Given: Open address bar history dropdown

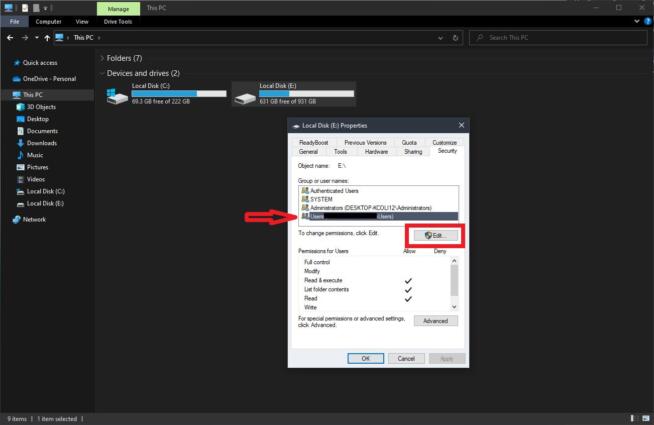Looking at the screenshot, I should 440,38.
